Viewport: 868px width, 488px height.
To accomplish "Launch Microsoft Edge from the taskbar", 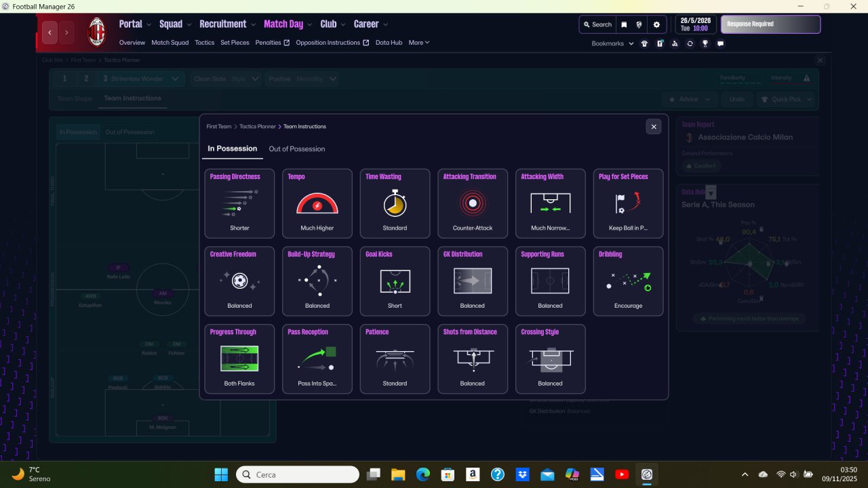I will tap(422, 474).
